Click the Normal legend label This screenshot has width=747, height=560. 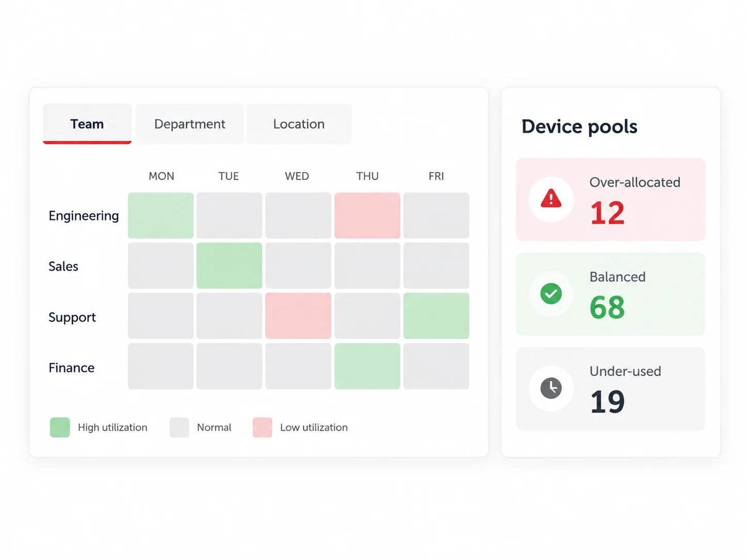pos(214,427)
